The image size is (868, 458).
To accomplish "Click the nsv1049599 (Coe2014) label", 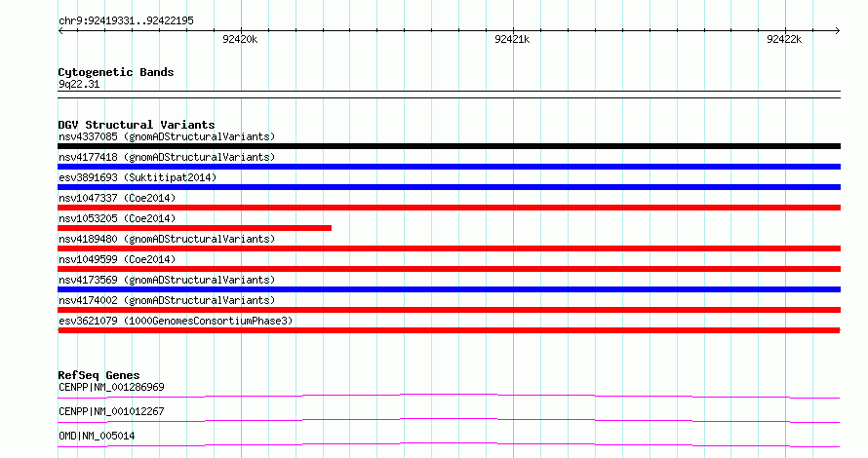I will point(117,259).
